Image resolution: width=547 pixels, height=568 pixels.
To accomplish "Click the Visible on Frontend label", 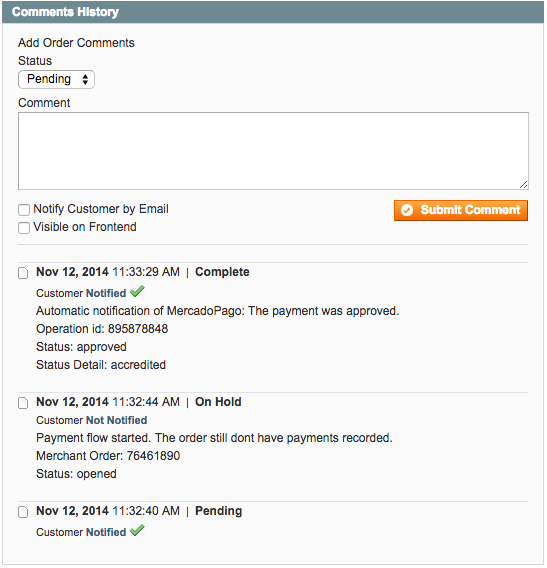I will coord(85,227).
